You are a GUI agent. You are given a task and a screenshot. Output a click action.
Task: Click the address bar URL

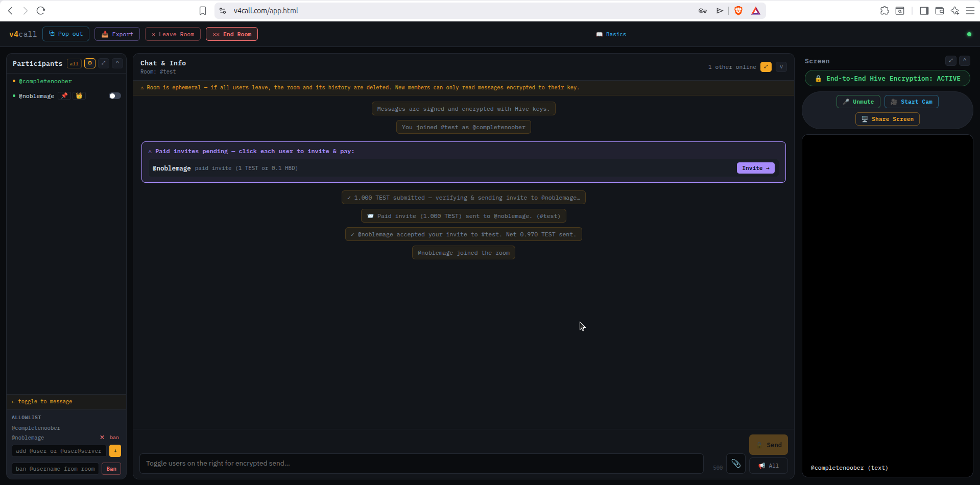(266, 11)
